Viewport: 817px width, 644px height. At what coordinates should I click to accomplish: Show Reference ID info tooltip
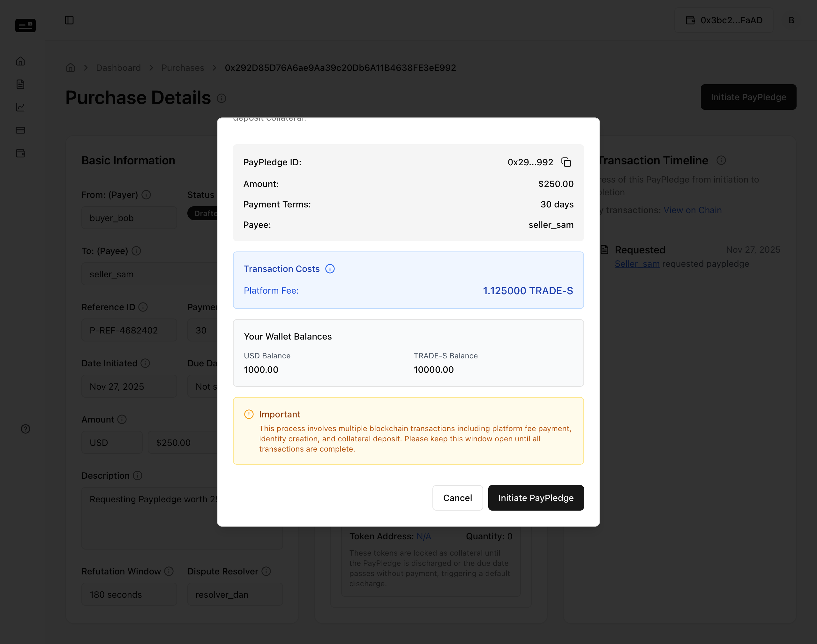coord(143,307)
